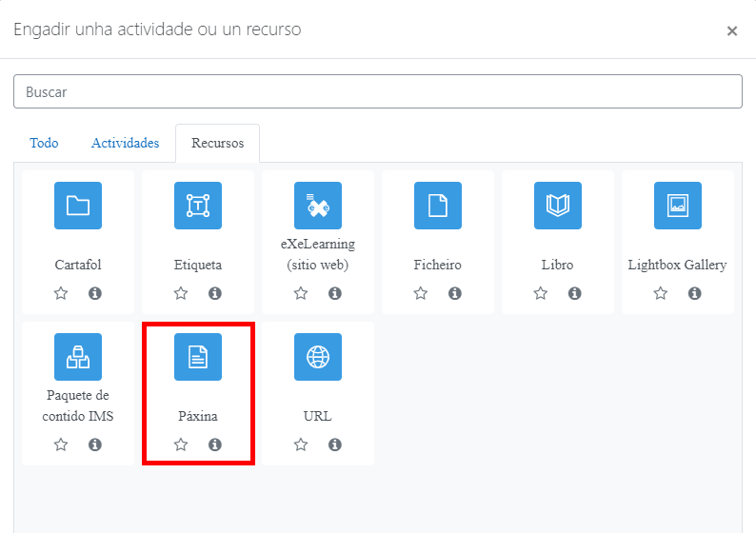Mark Páxina as favourite with star

[181, 444]
